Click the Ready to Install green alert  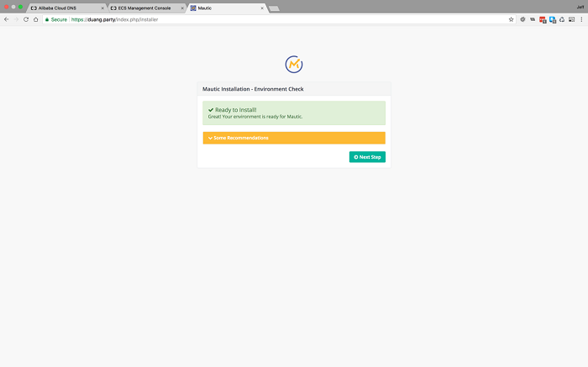[x=294, y=113]
